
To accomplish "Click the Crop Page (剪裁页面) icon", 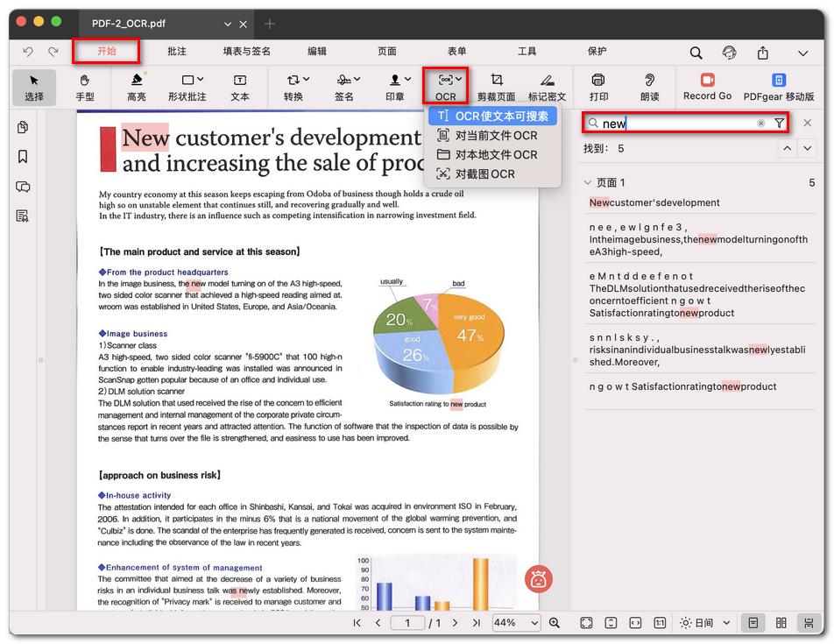I will coord(498,87).
